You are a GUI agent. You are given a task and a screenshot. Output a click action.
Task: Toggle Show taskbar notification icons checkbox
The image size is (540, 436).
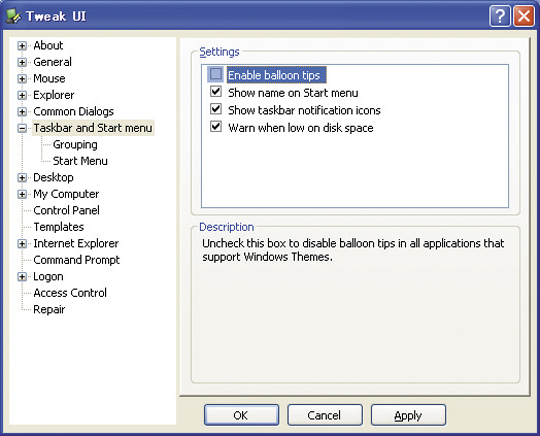pyautogui.click(x=216, y=109)
